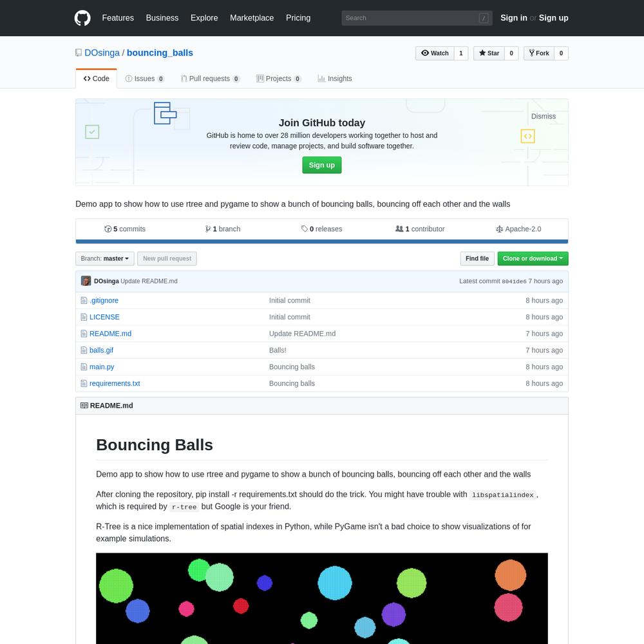Viewport: 644px width, 644px height.
Task: Click the repository book icon beside DOsinga
Action: (x=79, y=53)
